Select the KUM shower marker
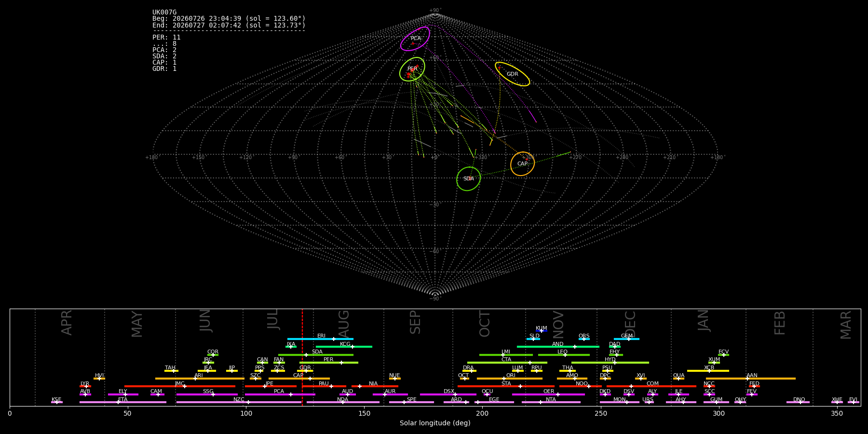This screenshot has width=868, height=434. point(542,331)
